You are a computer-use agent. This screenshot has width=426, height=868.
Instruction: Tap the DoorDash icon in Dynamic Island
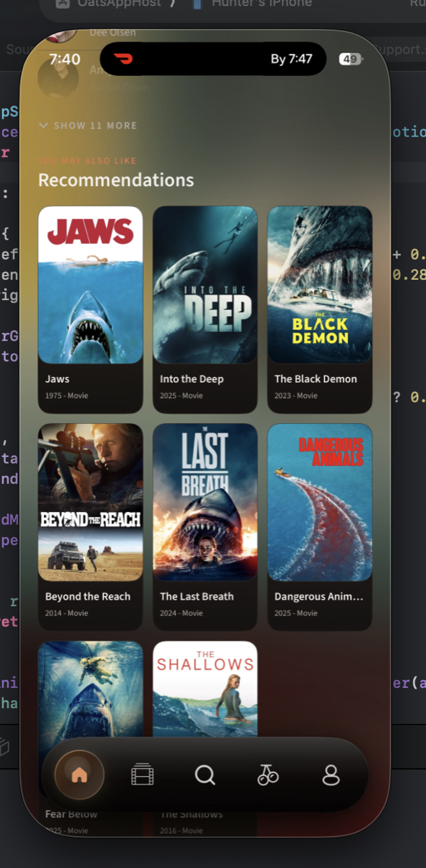click(x=124, y=59)
